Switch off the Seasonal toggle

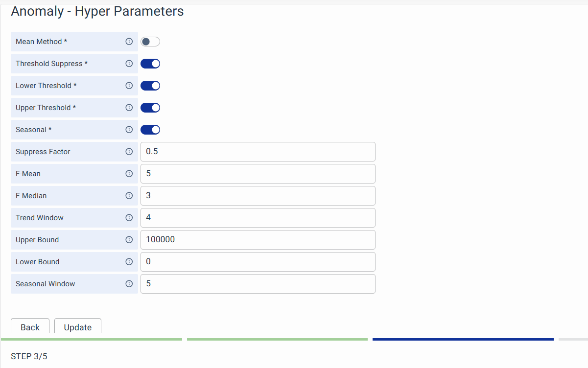(x=150, y=130)
